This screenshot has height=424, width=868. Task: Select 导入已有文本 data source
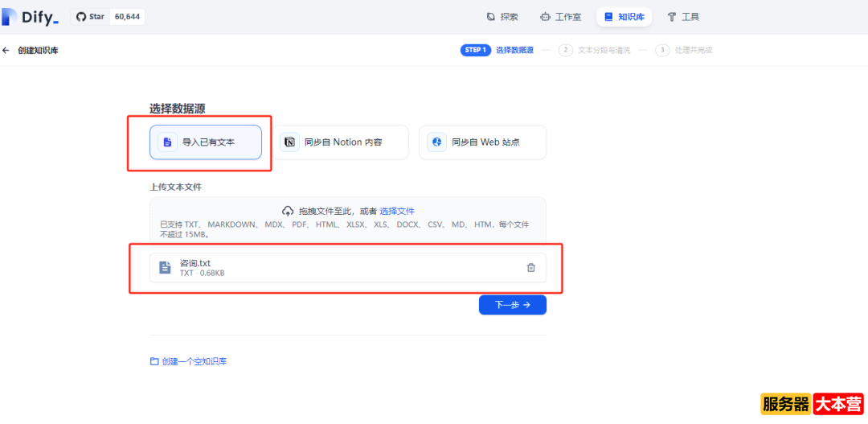pos(206,142)
